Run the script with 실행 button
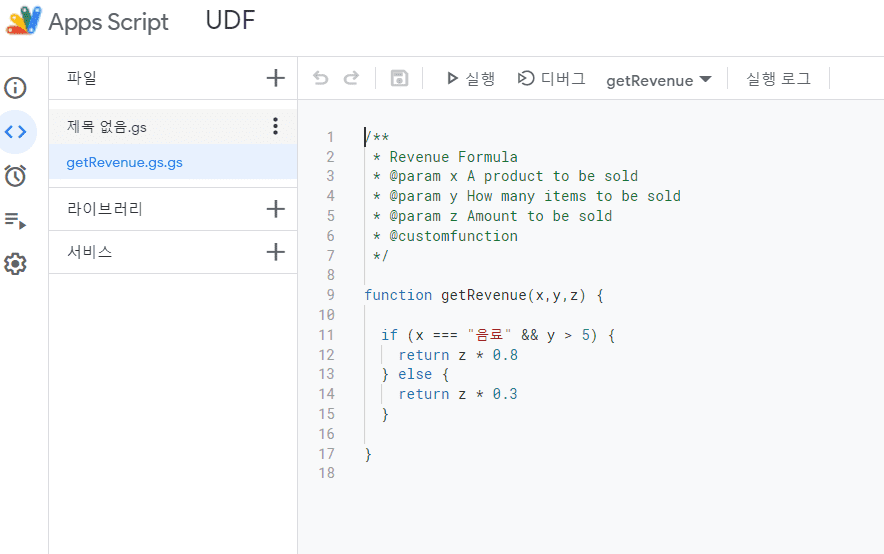 pos(470,78)
